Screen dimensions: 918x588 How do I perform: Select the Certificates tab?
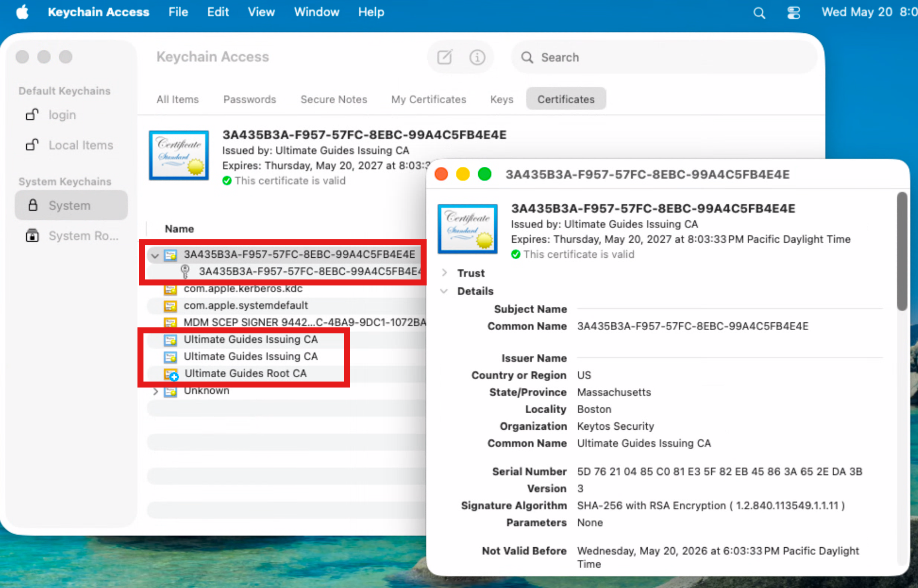pos(566,99)
